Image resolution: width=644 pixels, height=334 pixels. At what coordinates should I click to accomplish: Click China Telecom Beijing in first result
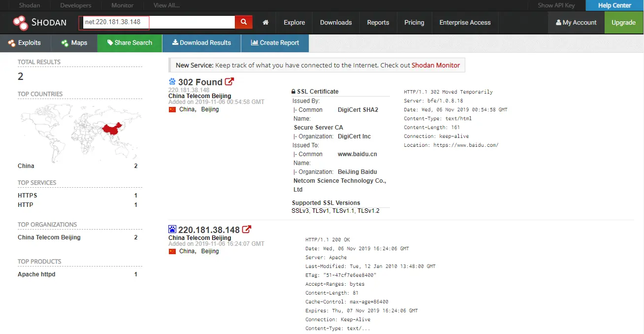point(199,96)
